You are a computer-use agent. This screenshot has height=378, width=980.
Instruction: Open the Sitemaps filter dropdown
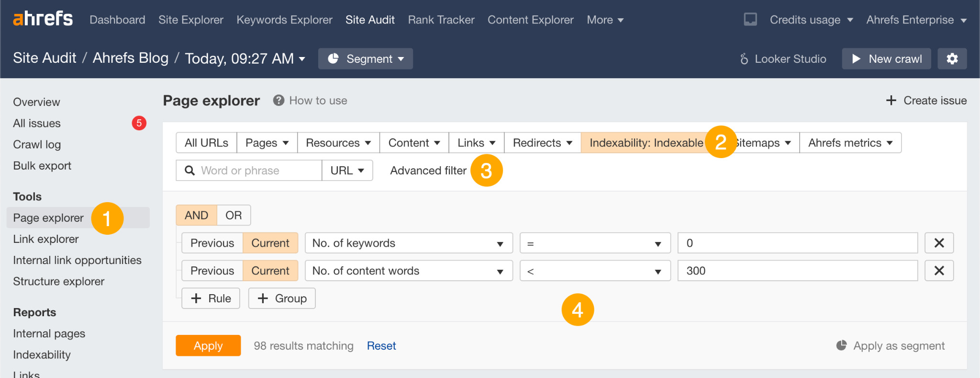(766, 143)
